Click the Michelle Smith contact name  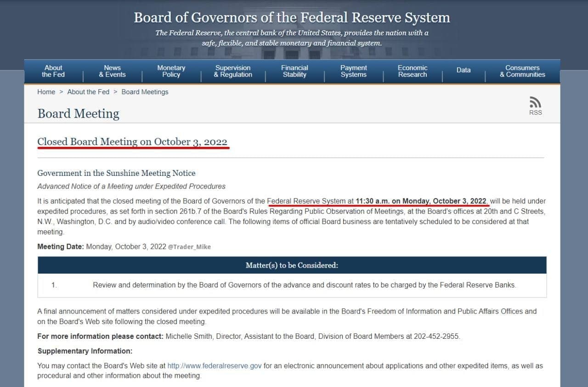189,336
